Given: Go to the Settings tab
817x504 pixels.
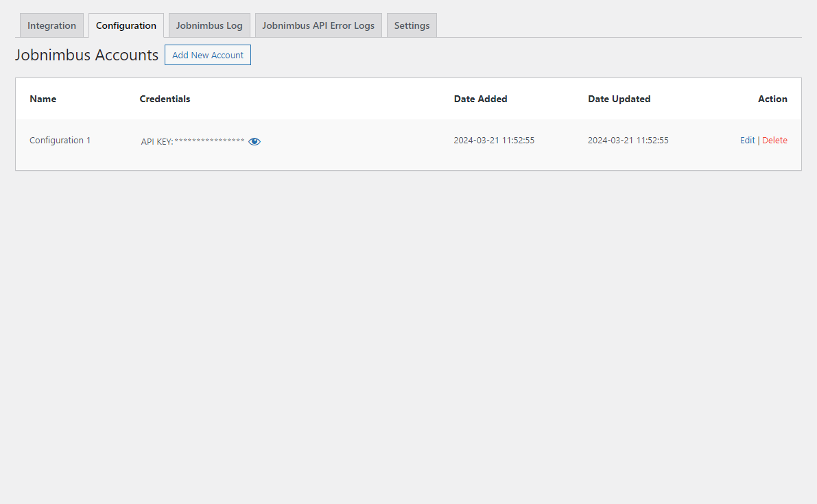Looking at the screenshot, I should coord(412,25).
